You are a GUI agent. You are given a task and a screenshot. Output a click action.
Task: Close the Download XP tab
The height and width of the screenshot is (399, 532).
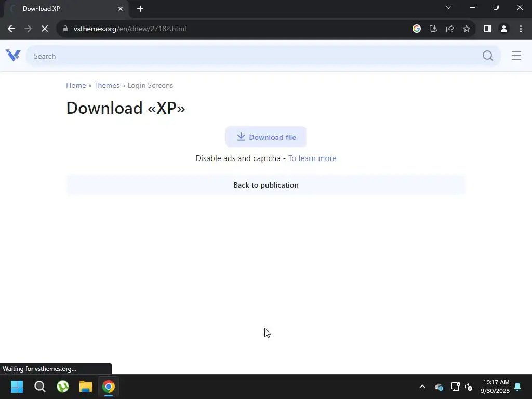click(x=121, y=9)
